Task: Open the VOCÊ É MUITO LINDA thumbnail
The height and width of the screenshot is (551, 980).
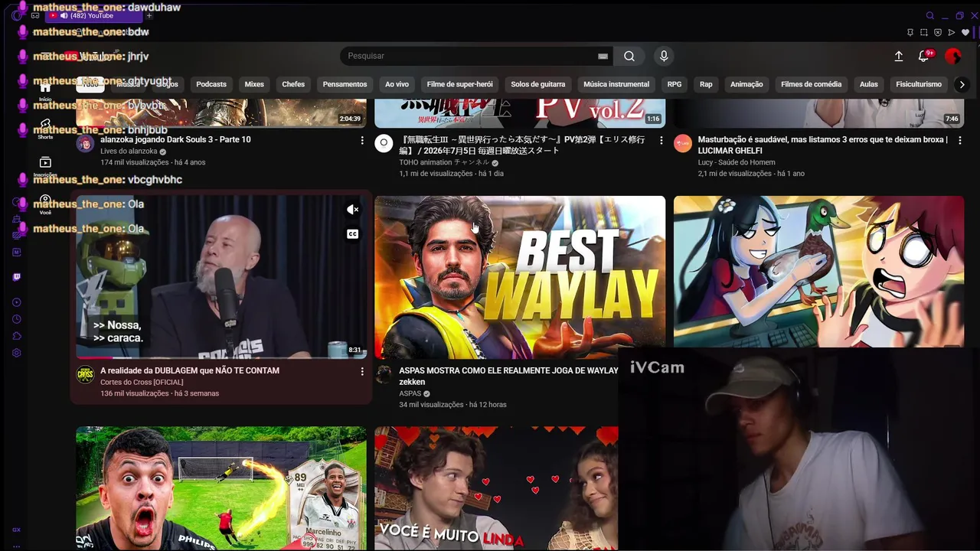Action: (x=496, y=488)
